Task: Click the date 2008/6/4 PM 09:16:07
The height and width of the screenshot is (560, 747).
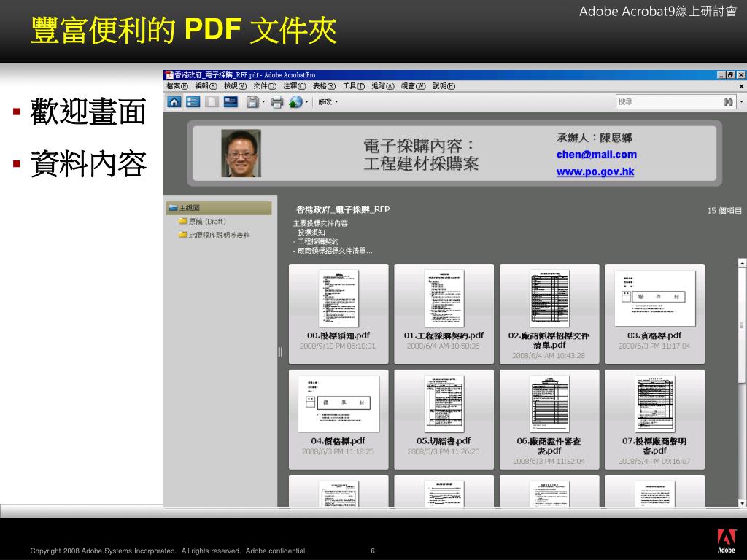Action: point(654,462)
